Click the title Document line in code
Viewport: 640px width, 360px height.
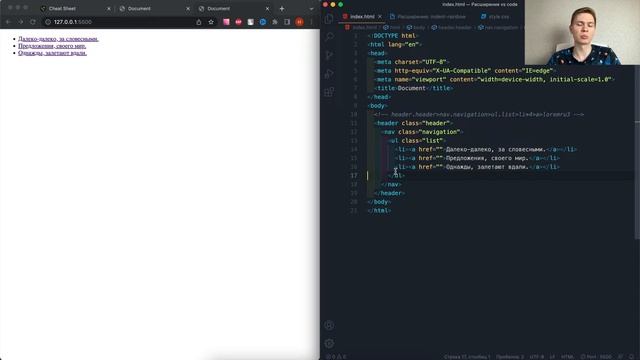tap(413, 88)
